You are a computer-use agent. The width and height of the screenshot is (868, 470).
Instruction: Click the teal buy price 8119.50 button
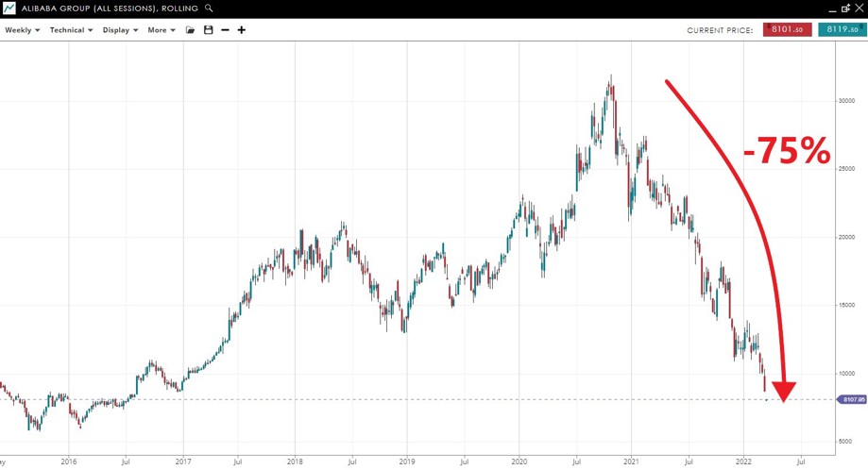(841, 30)
